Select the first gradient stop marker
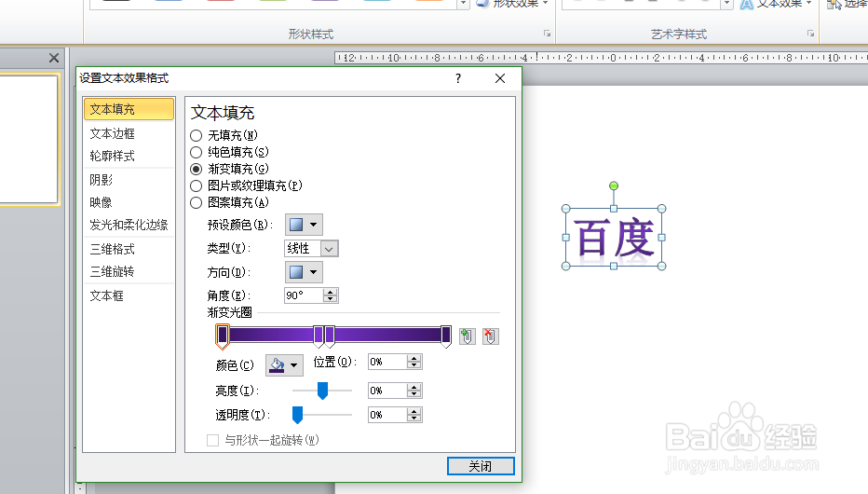This screenshot has height=494, width=868. (x=222, y=336)
